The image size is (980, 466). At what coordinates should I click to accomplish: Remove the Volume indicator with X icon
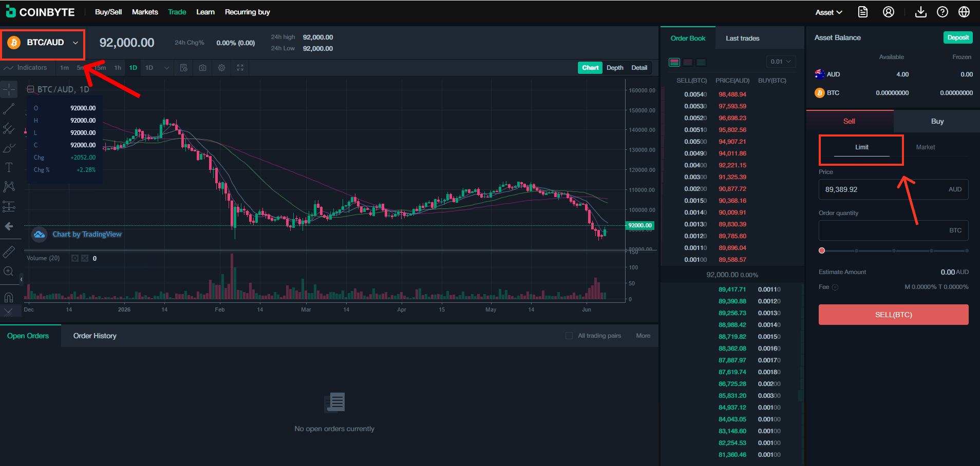(85, 258)
